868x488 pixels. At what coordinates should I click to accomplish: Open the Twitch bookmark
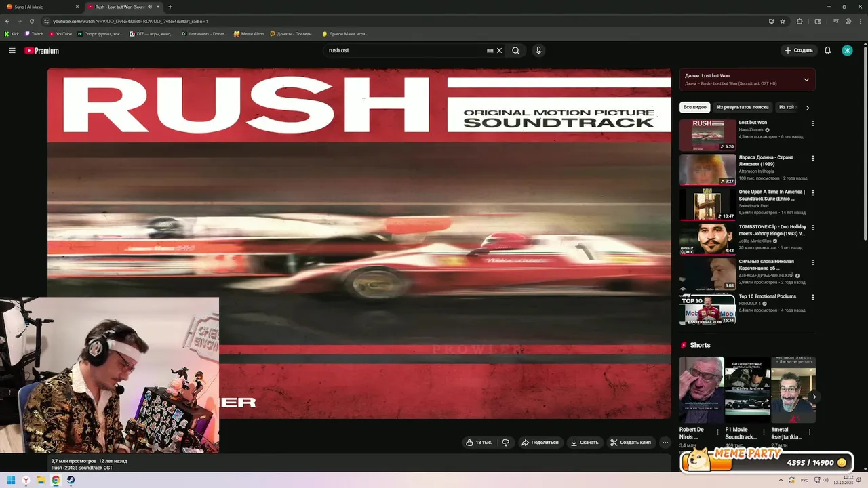point(34,33)
